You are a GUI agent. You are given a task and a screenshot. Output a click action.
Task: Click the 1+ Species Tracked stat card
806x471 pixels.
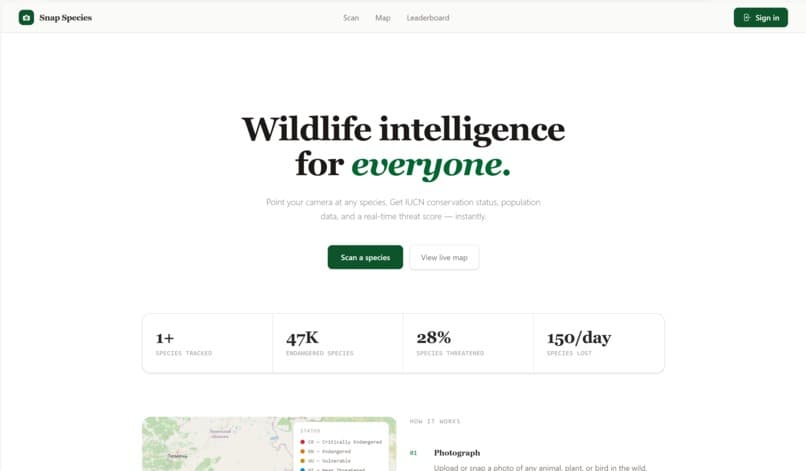point(208,343)
